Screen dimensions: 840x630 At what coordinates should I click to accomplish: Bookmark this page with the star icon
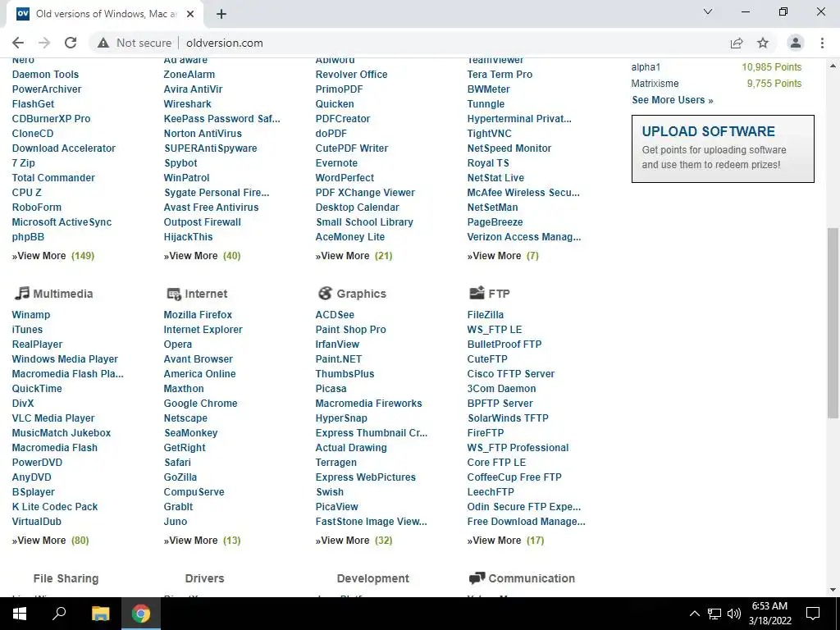(x=763, y=43)
